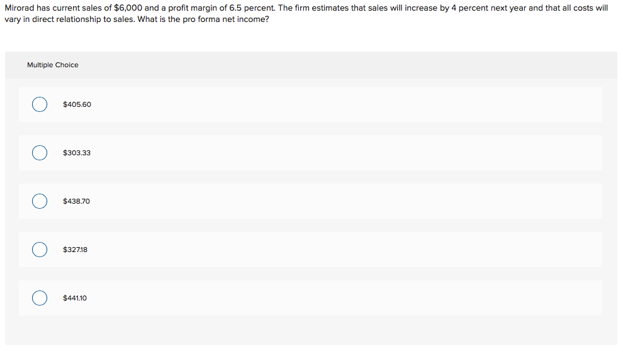The width and height of the screenshot is (623, 364).
Task: Click the $438.70 answer text
Action: [x=76, y=201]
